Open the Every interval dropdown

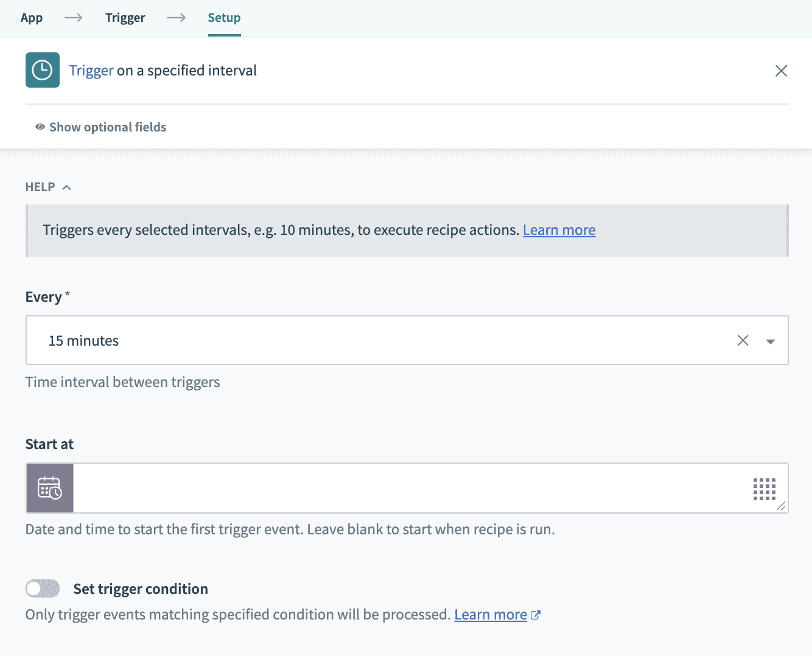coord(769,341)
